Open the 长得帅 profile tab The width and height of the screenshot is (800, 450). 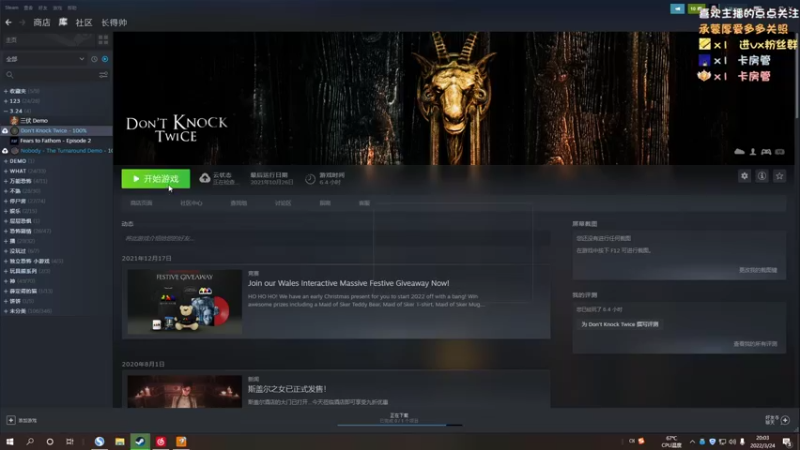(x=114, y=22)
